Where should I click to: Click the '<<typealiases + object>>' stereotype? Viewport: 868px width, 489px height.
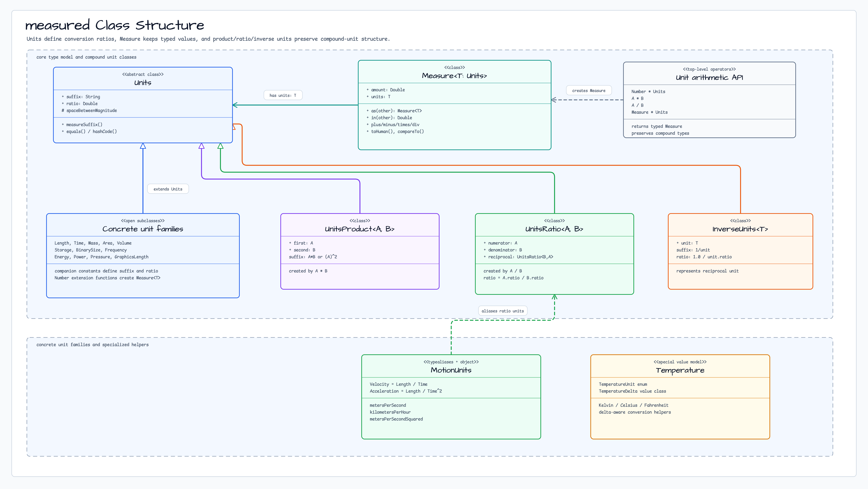[x=451, y=362]
